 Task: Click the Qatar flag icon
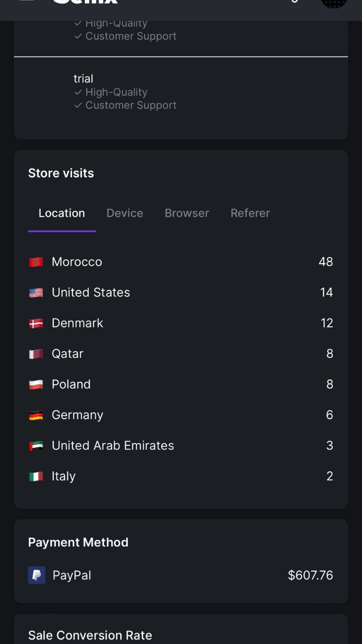pos(36,354)
